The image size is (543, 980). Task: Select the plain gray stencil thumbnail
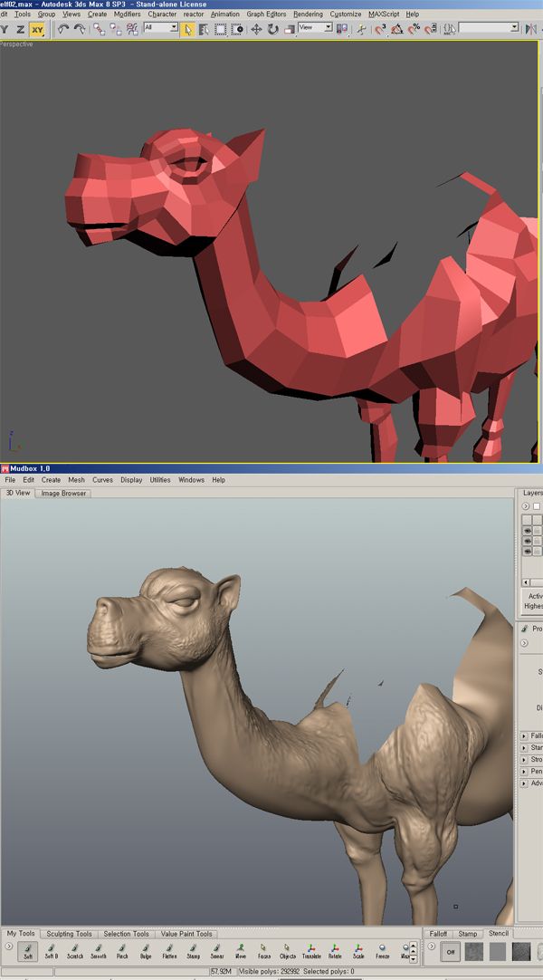(x=498, y=952)
